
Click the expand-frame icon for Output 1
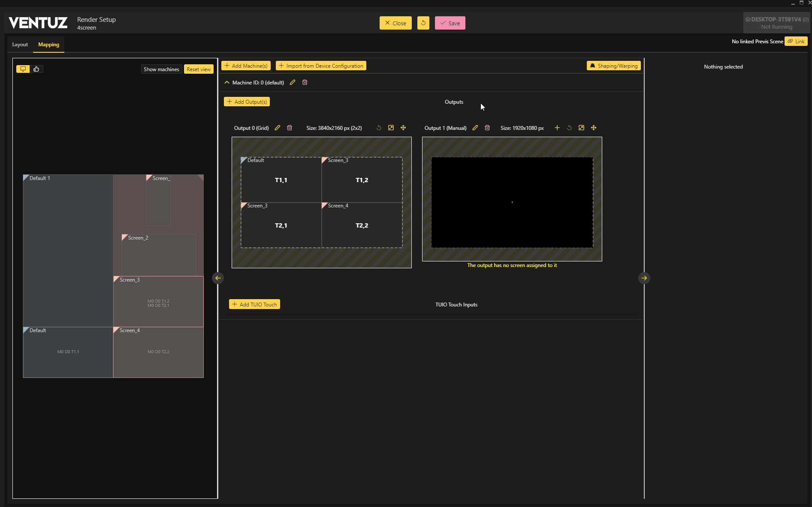point(581,128)
